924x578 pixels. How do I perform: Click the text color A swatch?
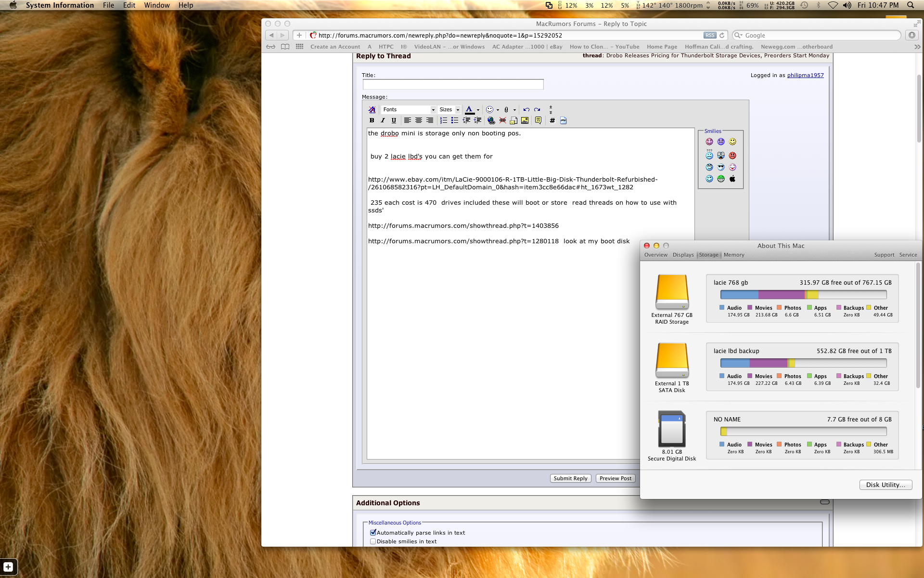(x=469, y=110)
